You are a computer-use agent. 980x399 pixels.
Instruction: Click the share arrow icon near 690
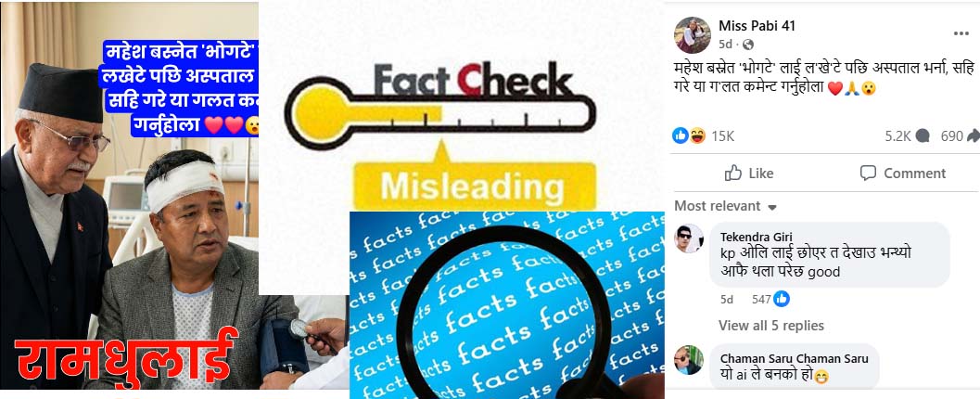point(974,135)
